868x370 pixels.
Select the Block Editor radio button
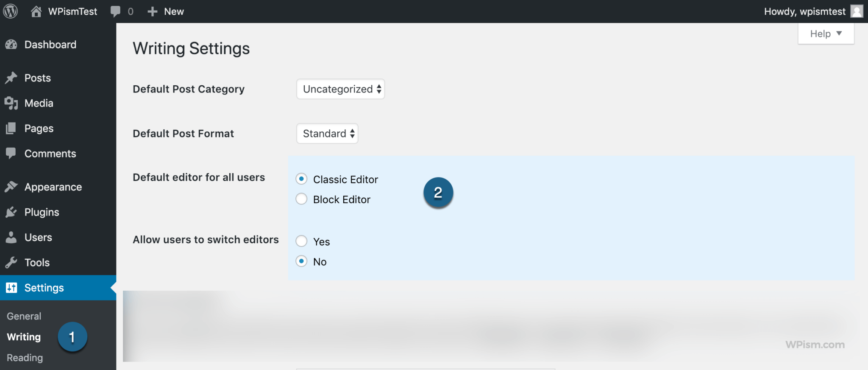[301, 199]
